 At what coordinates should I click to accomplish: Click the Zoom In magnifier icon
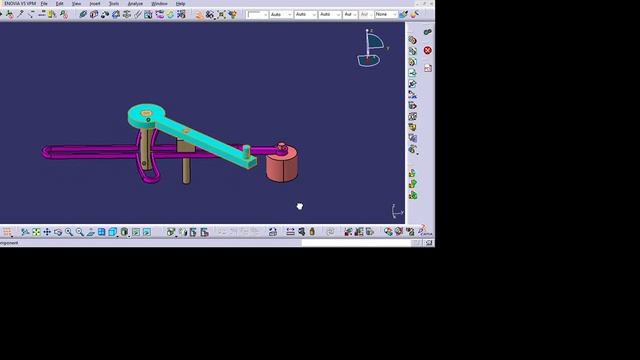[69, 232]
